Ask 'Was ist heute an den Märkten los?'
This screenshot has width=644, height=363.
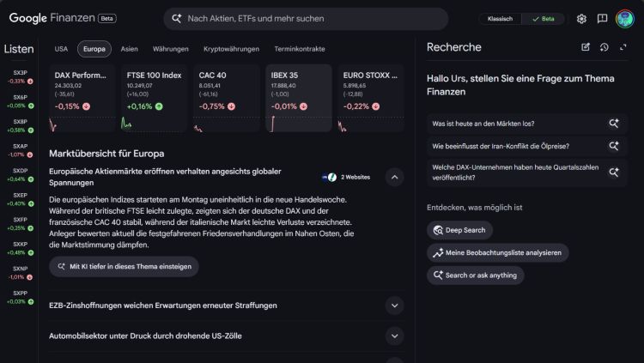527,124
